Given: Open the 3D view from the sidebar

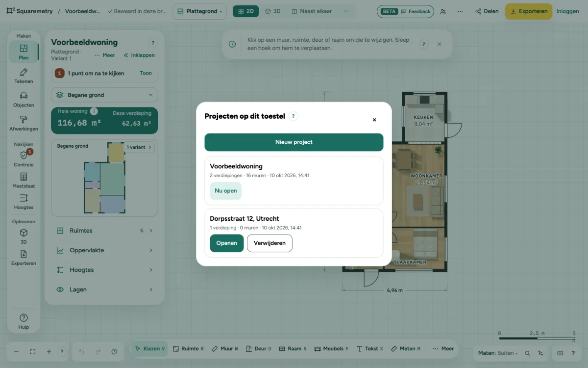Looking at the screenshot, I should pyautogui.click(x=24, y=236).
